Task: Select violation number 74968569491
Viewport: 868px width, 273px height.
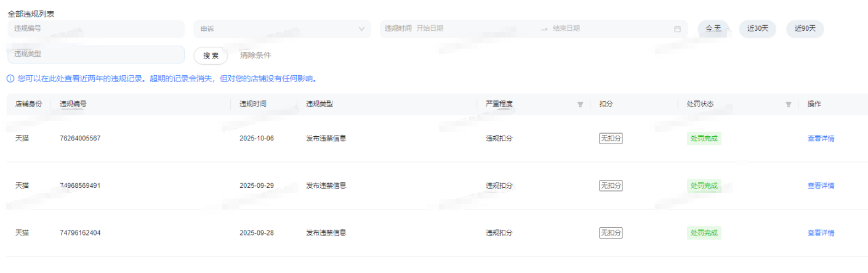Action: pyautogui.click(x=80, y=185)
